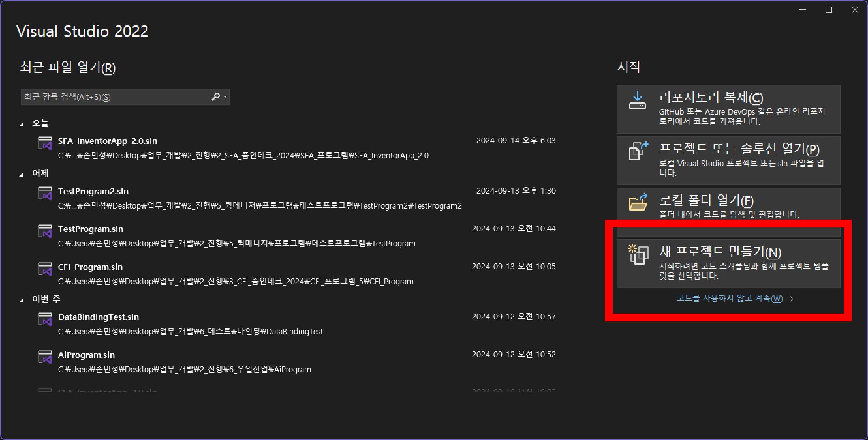
Task: Click the solution icon next to SFA_InventorApp_2.0.sln
Action: point(45,143)
